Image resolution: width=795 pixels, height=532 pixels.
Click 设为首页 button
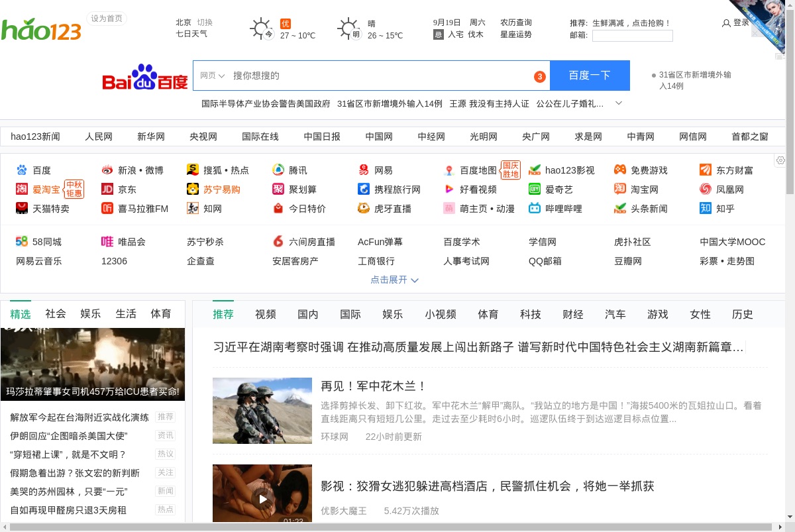coord(107,19)
